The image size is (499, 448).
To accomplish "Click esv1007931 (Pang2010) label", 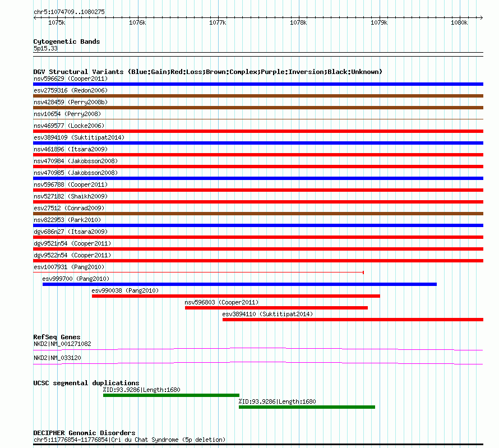I will [69, 267].
